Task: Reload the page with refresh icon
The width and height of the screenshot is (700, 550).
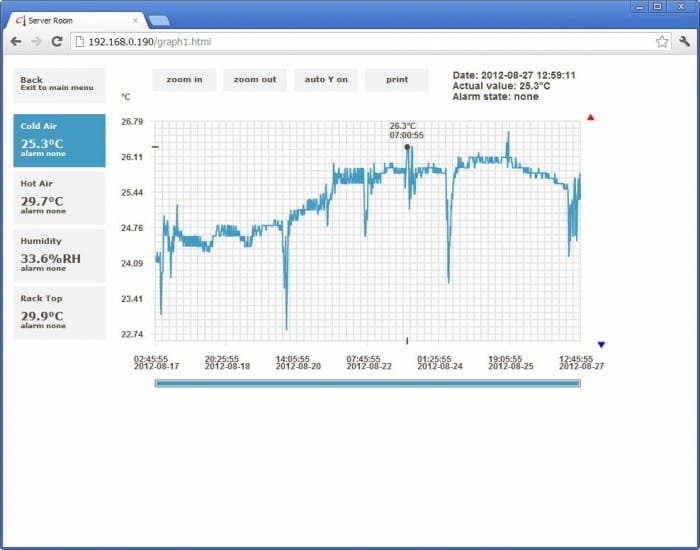Action: (57, 42)
